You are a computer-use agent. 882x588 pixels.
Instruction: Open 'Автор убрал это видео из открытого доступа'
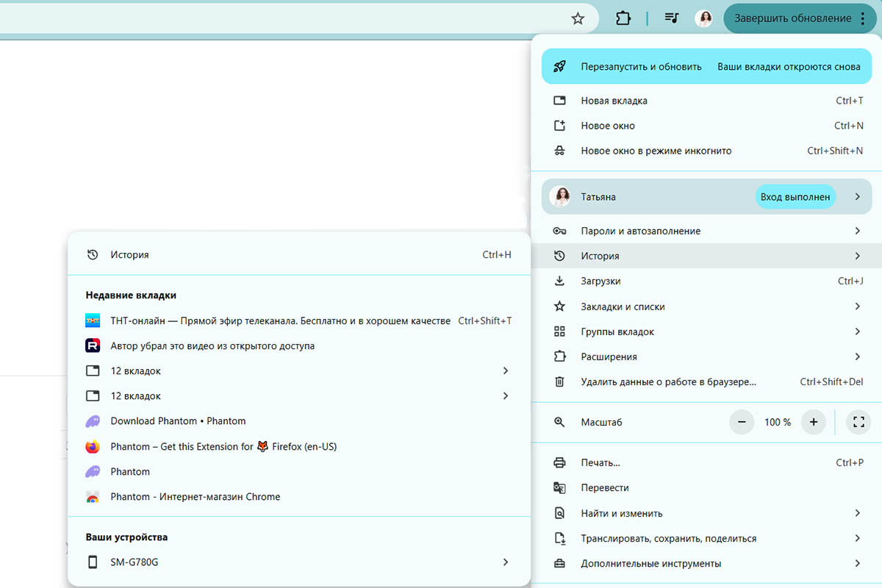tap(298, 345)
